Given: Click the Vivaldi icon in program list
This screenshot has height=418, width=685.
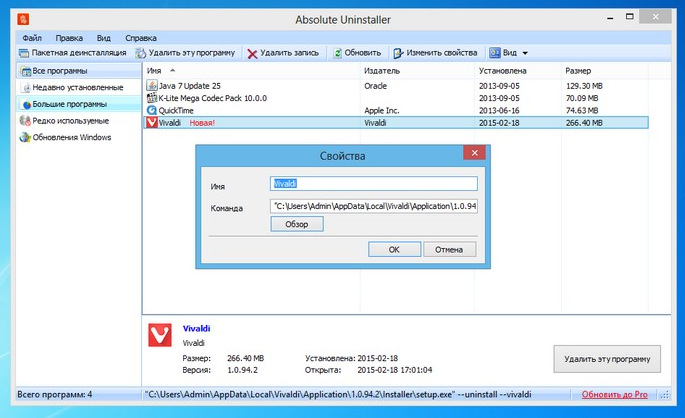Looking at the screenshot, I should coord(152,122).
